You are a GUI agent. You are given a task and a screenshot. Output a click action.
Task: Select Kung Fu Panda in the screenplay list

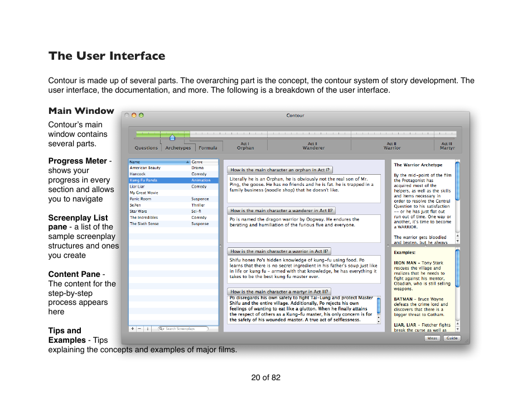[x=151, y=180]
